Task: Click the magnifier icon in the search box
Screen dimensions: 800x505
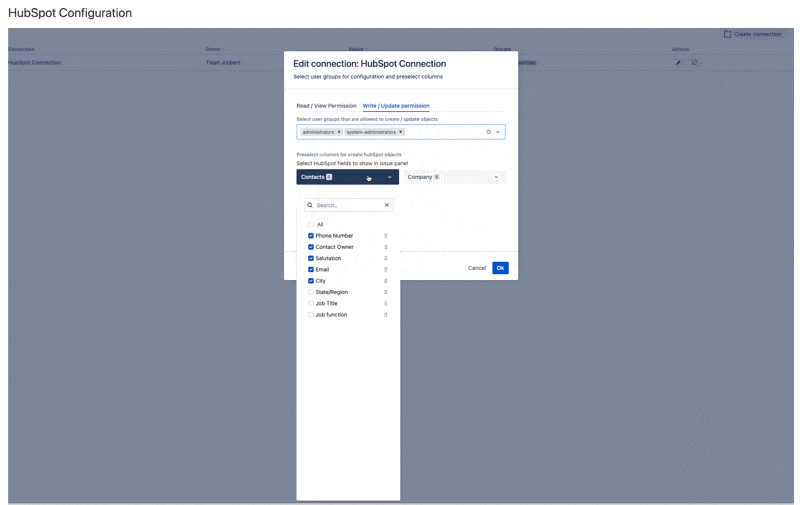Action: coord(310,205)
